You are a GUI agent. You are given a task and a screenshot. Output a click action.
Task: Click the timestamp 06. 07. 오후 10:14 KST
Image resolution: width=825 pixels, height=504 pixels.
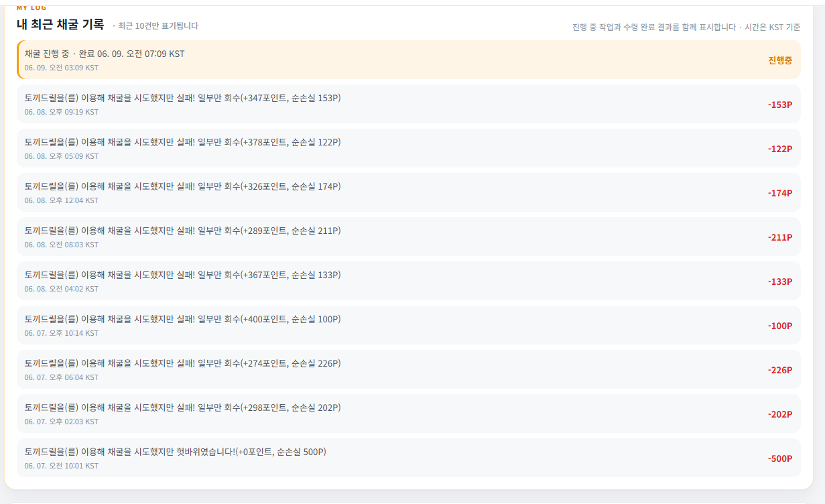[62, 333]
